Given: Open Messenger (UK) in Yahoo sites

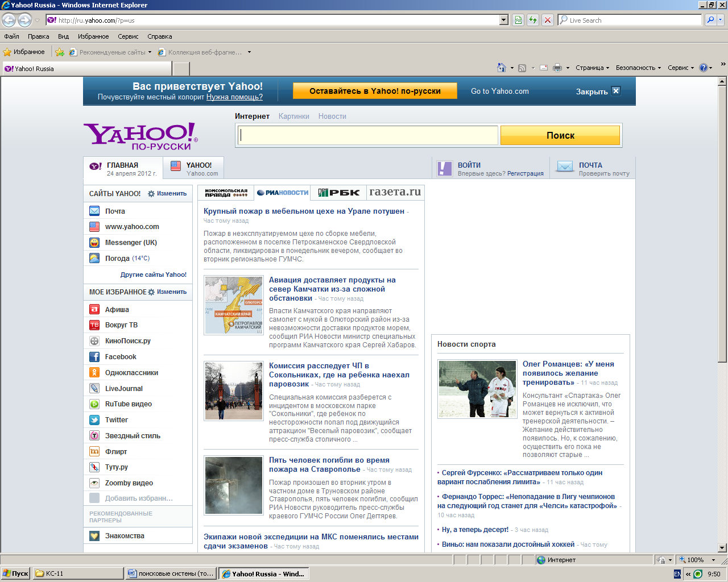Looking at the screenshot, I should [131, 243].
